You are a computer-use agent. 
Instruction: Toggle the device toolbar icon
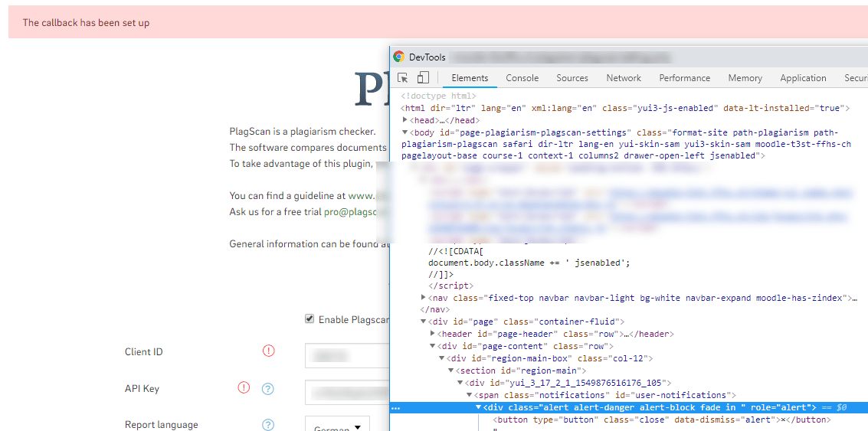(x=423, y=78)
